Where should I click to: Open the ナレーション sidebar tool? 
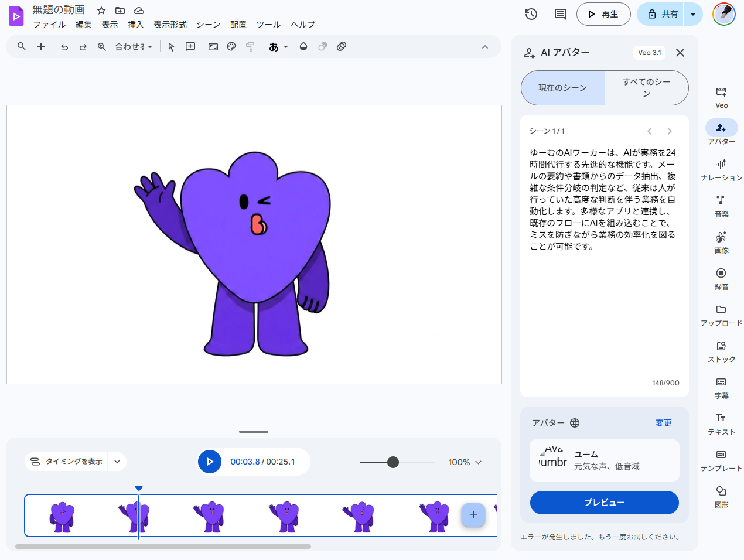721,170
